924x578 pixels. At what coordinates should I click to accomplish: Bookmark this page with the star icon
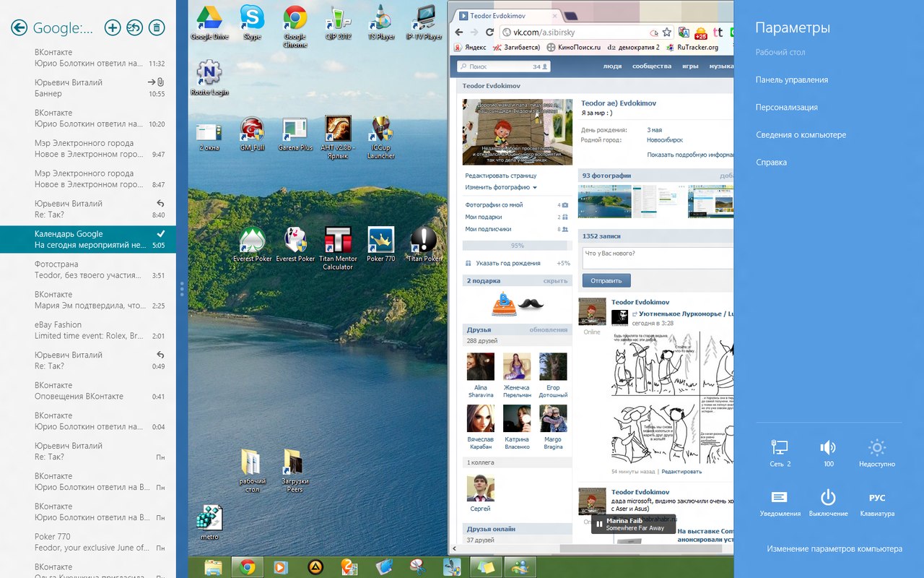click(666, 33)
